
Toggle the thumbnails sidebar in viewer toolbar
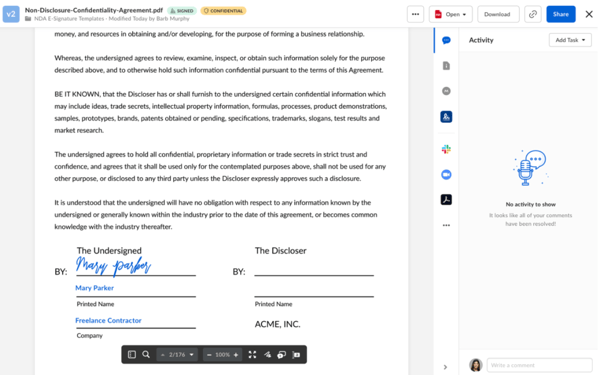[x=132, y=355]
